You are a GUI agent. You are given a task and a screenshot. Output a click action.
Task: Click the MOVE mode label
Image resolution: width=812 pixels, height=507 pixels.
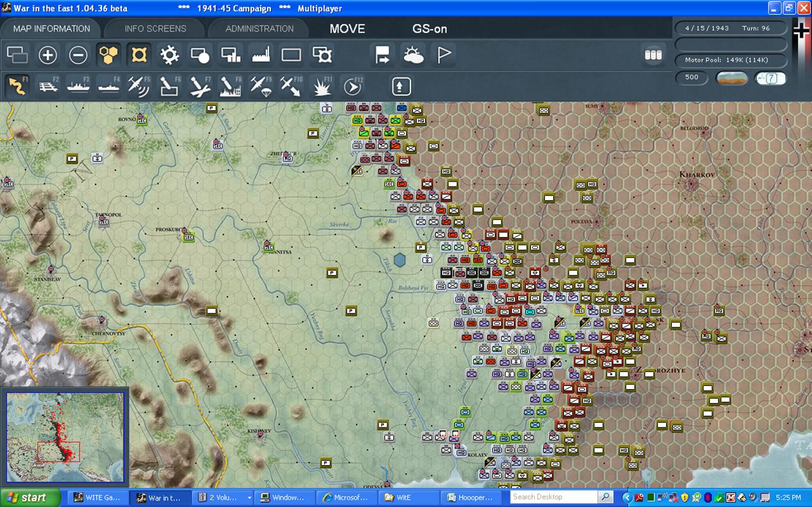tap(347, 29)
